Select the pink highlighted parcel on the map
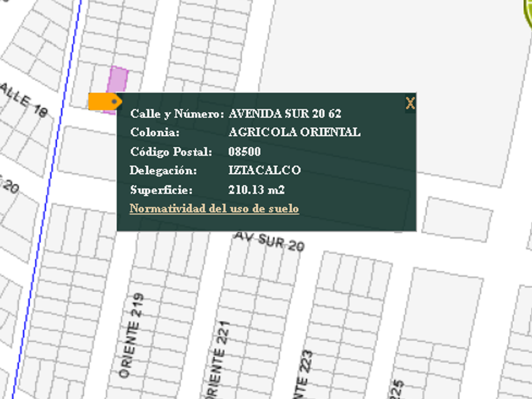This screenshot has width=532, height=399. [x=118, y=80]
